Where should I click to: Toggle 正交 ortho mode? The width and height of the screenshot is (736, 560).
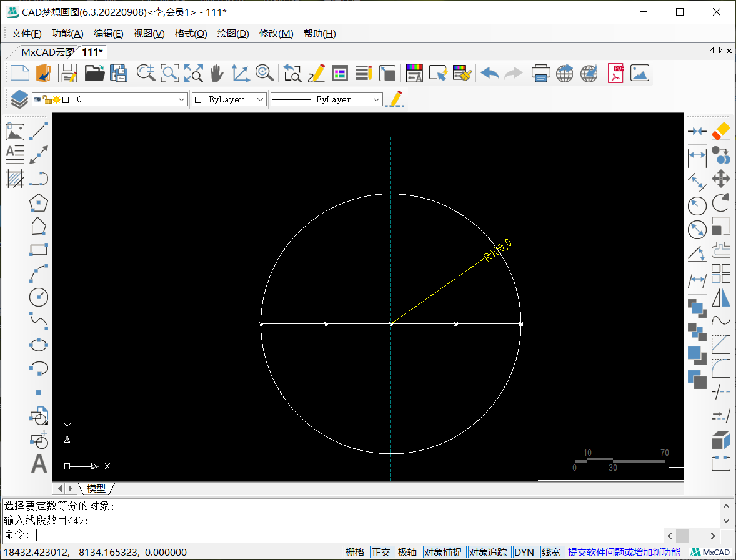(381, 552)
